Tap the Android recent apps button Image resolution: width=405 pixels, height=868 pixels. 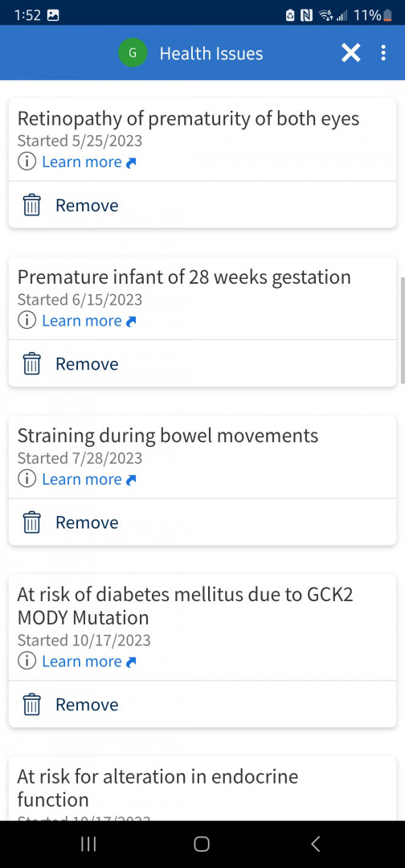88,844
